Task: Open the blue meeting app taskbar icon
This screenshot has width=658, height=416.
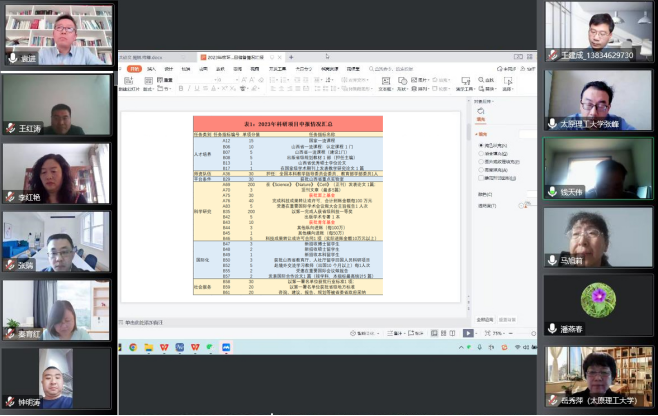Action: tap(226, 347)
